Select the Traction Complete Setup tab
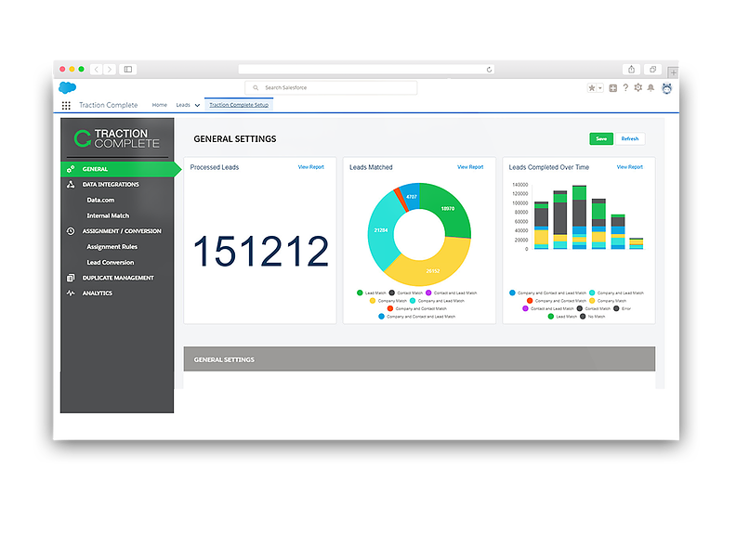This screenshot has height=560, width=736. [x=239, y=105]
